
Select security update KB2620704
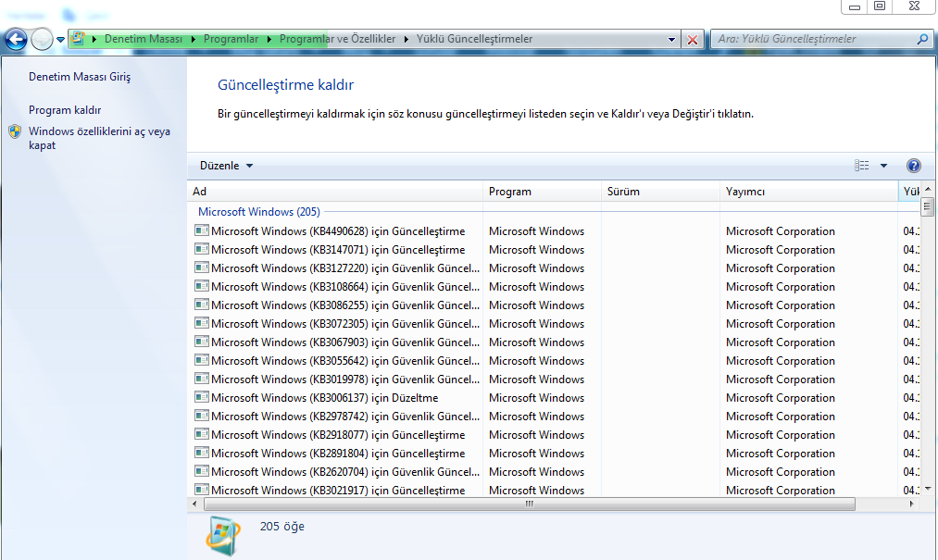point(554,472)
